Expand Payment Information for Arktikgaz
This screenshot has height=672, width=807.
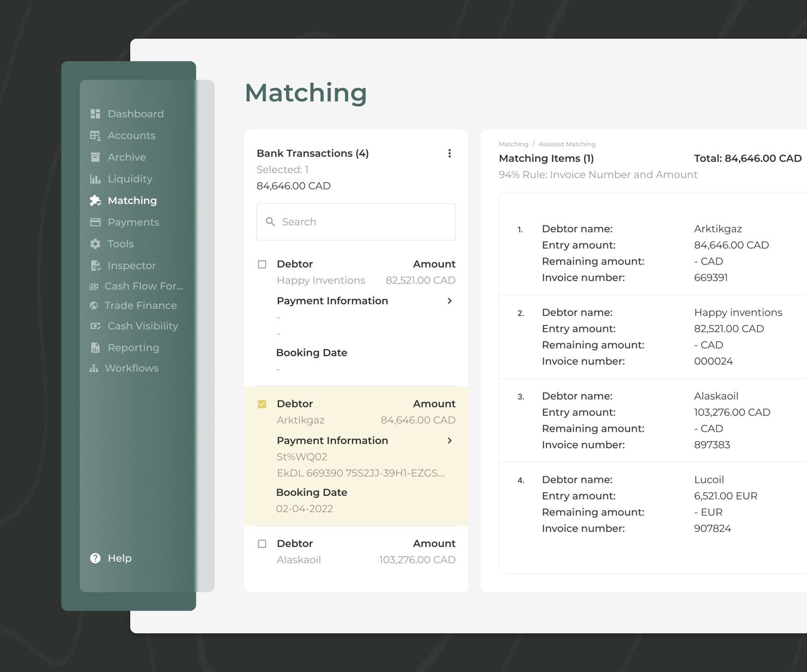[449, 441]
